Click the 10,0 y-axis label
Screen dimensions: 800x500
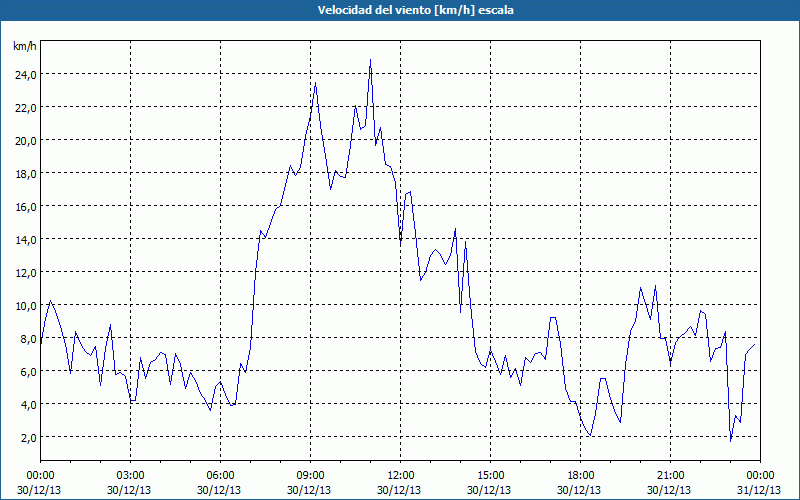coord(26,306)
